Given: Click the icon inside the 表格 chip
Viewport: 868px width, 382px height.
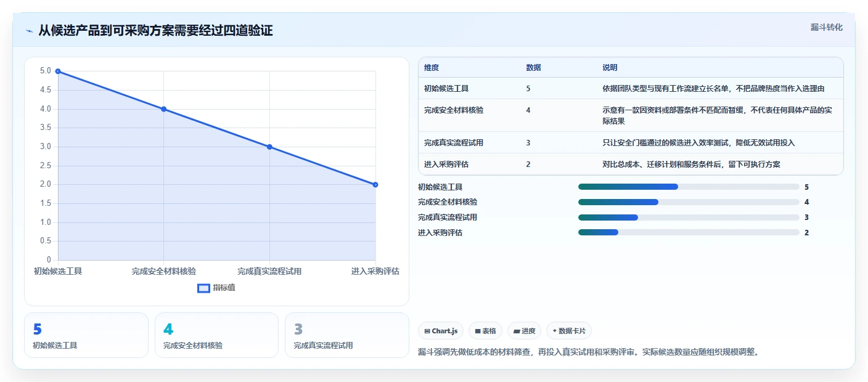Looking at the screenshot, I should tap(477, 331).
